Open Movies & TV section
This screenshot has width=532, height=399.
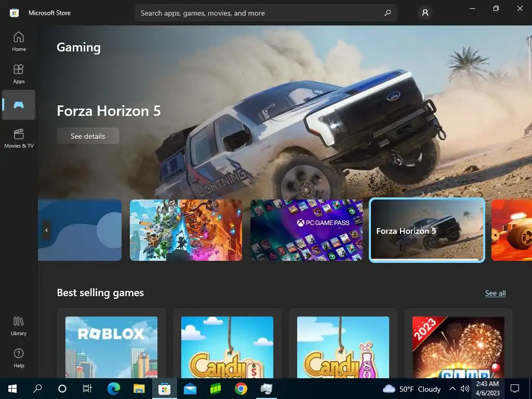(19, 138)
